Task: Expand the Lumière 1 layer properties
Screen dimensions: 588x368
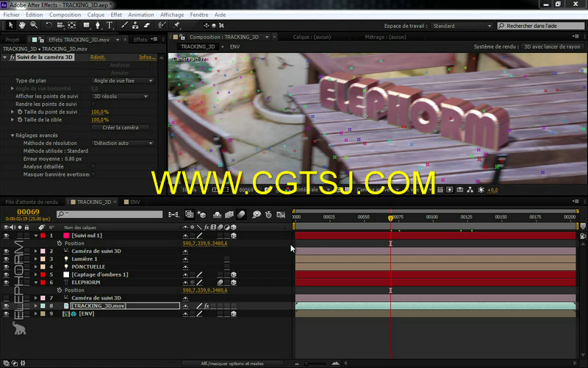Action: 36,259
